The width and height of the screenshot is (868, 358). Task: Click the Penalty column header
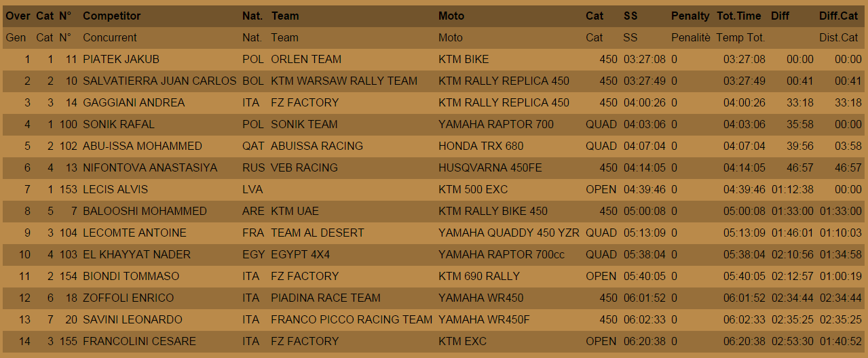coord(690,16)
